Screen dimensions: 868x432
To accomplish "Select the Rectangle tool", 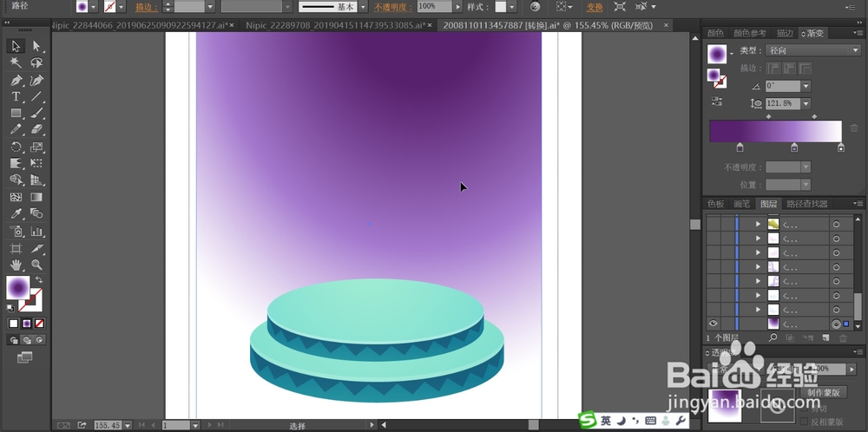I will [16, 114].
